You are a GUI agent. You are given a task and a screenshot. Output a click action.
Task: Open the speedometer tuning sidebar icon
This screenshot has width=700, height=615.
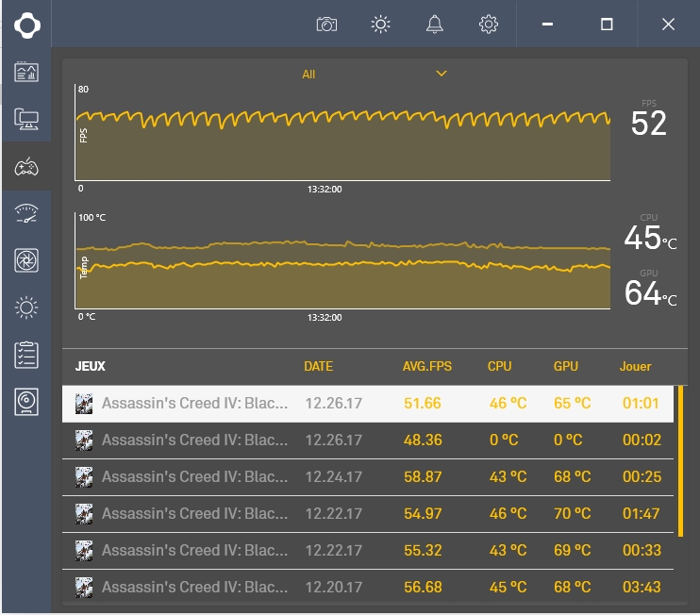(26, 214)
